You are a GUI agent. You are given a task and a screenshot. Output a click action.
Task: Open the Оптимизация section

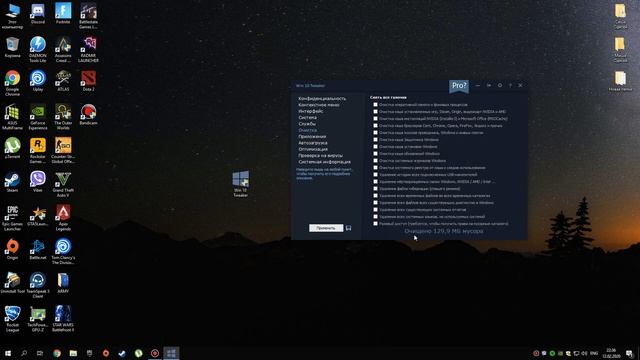313,149
